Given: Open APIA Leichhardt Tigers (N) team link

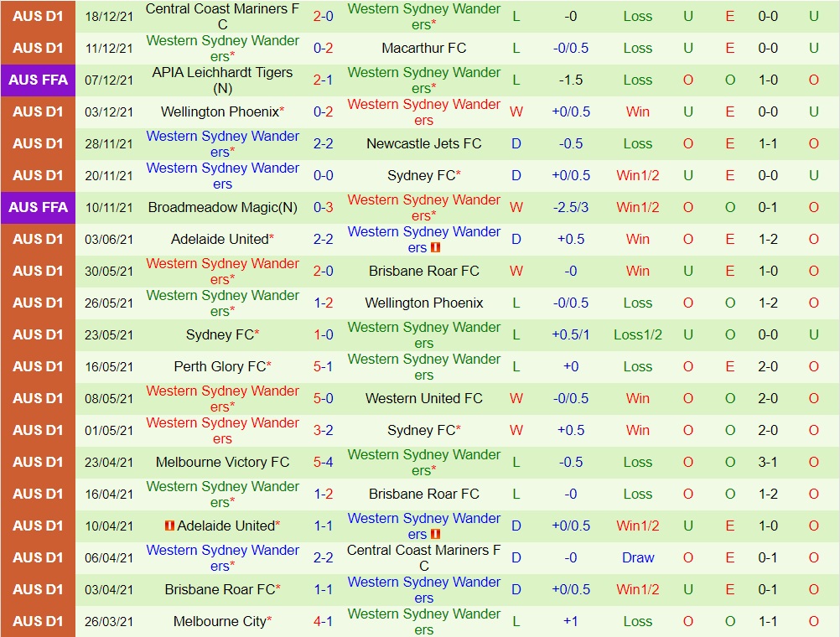Looking at the screenshot, I should 222,80.
